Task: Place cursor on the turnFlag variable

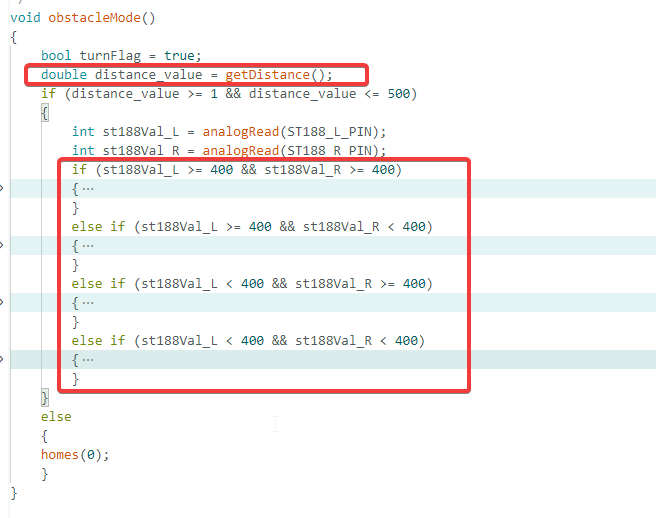Action: (x=110, y=56)
